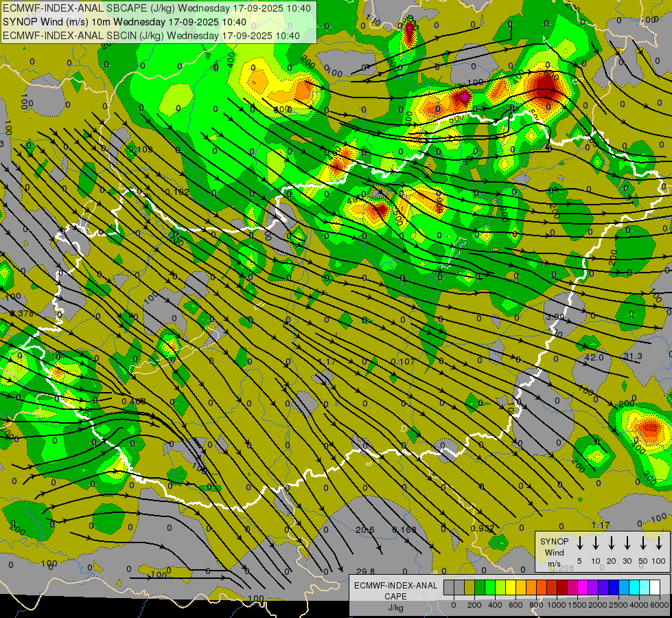The width and height of the screenshot is (672, 618).
Task: Click the '6000' tick label on CAPE scale
Action: (x=660, y=605)
